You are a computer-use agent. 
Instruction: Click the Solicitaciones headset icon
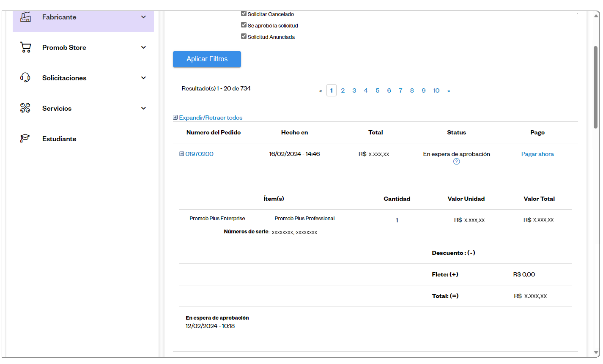tap(25, 77)
